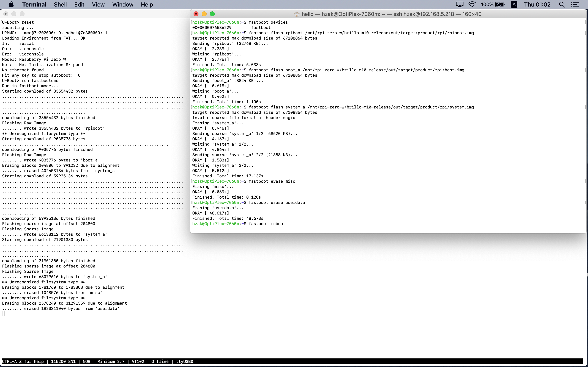Open the Terminal application menu
This screenshot has width=588, height=367.
tap(34, 4)
